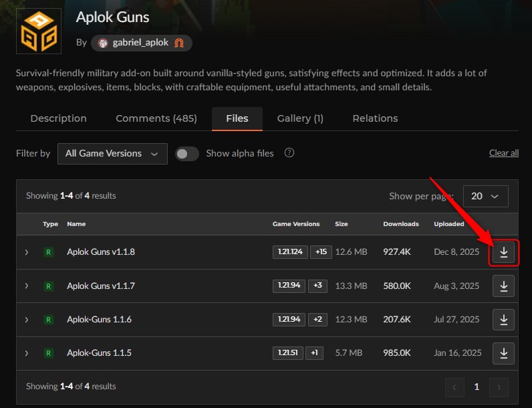The height and width of the screenshot is (408, 532).
Task: Click the 1.21.51 game version tag
Action: coord(287,353)
